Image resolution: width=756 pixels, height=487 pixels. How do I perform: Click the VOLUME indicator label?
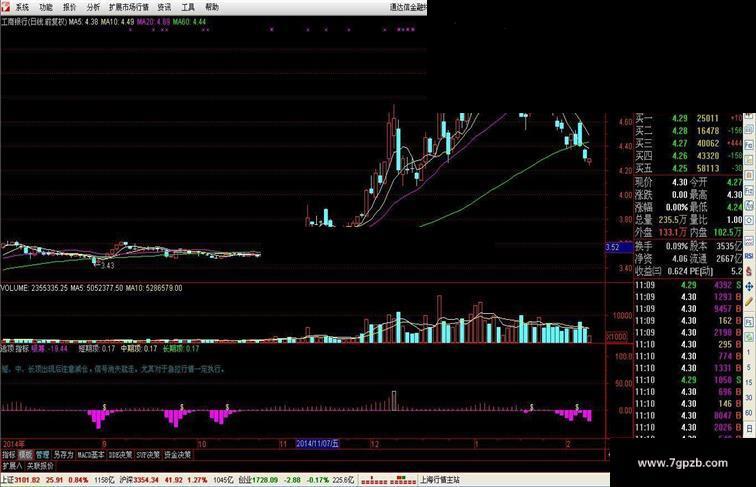point(34,288)
